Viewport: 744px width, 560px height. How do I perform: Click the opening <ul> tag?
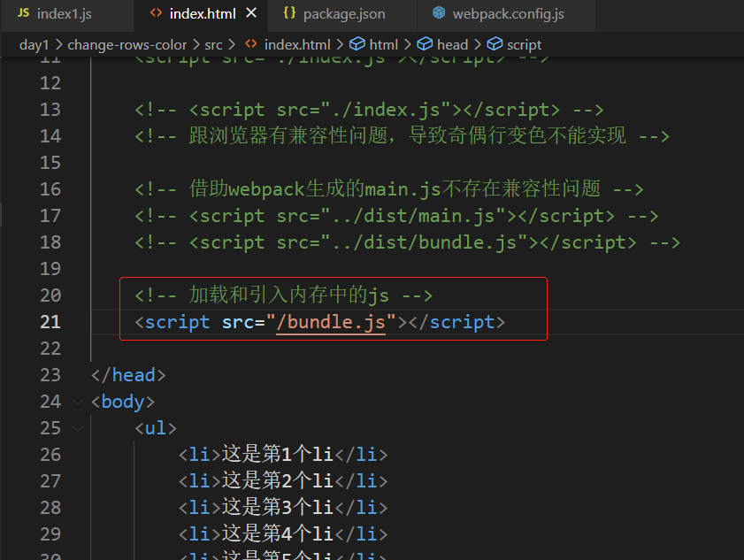pyautogui.click(x=156, y=428)
